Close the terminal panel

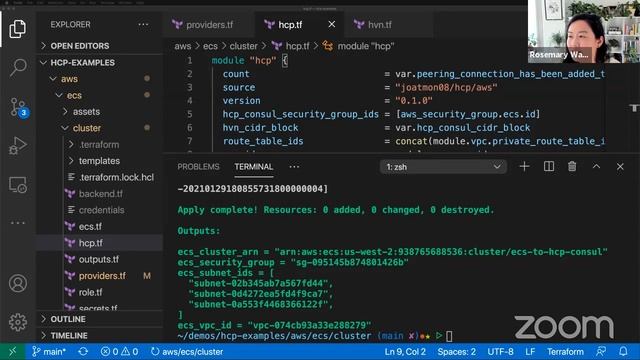pos(620,167)
